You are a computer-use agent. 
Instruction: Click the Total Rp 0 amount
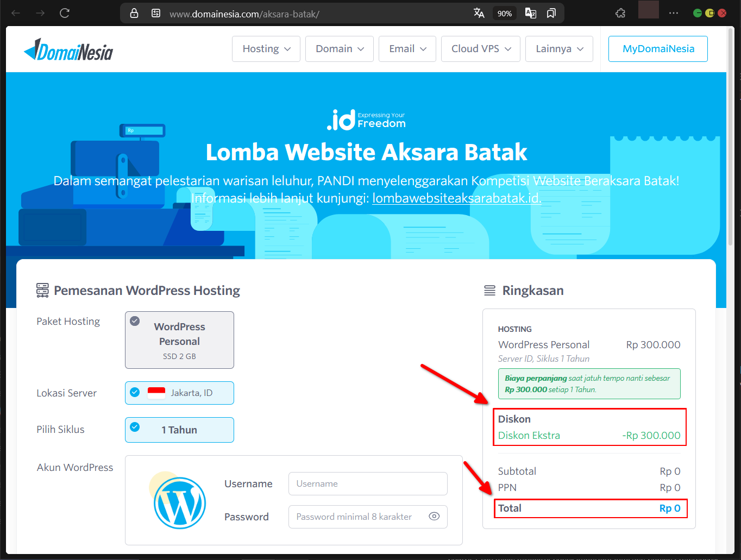click(670, 508)
